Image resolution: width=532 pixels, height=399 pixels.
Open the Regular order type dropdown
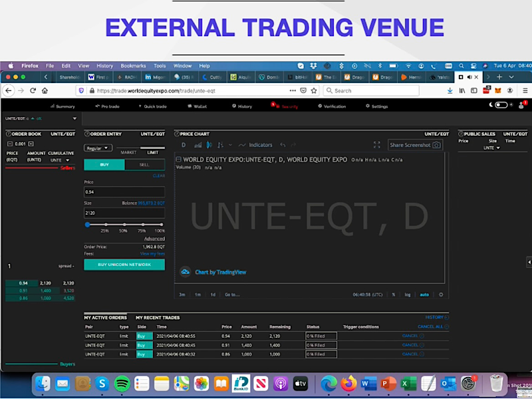click(x=98, y=148)
